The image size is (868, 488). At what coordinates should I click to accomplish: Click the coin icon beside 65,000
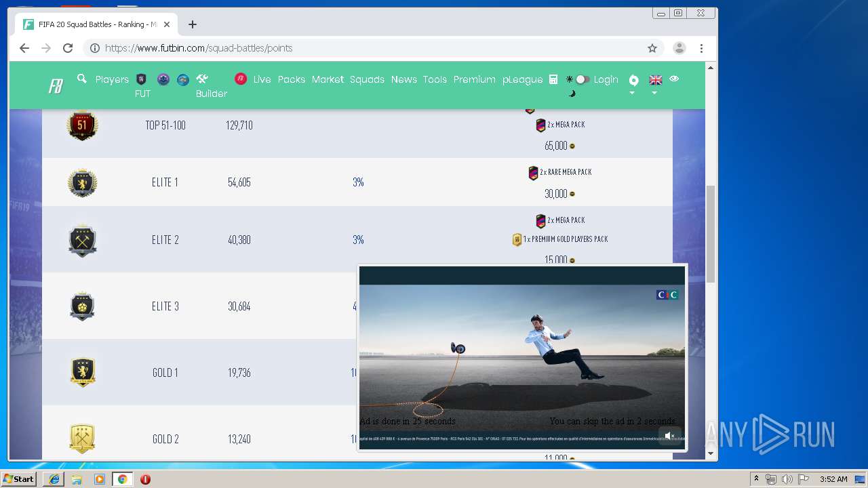click(572, 146)
